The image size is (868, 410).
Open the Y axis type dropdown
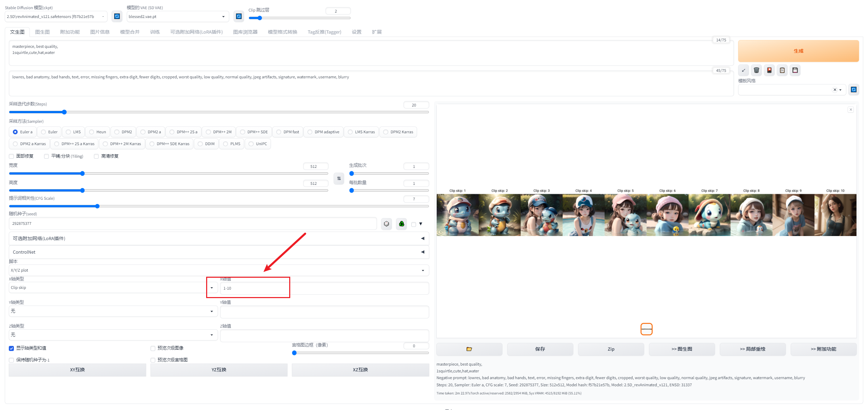[x=113, y=311]
